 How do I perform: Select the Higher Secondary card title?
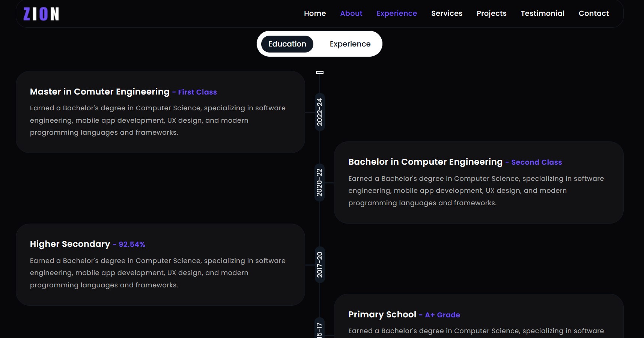pyautogui.click(x=70, y=244)
